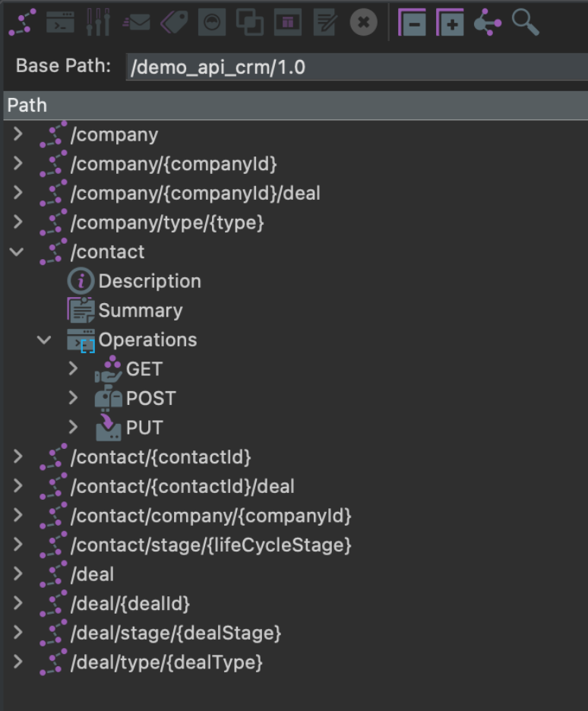Screen dimensions: 588x711
Task: Click the expand all toolbar icon
Action: coord(450,23)
